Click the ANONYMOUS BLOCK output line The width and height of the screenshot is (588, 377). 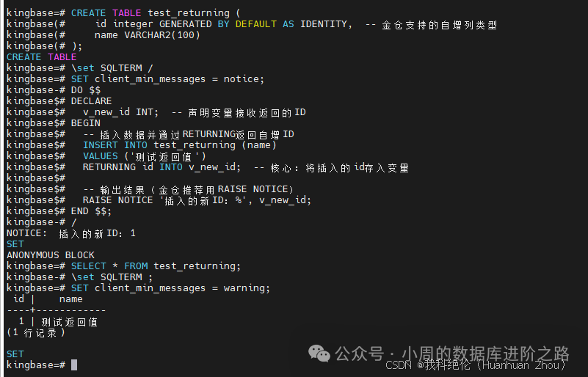pos(51,255)
